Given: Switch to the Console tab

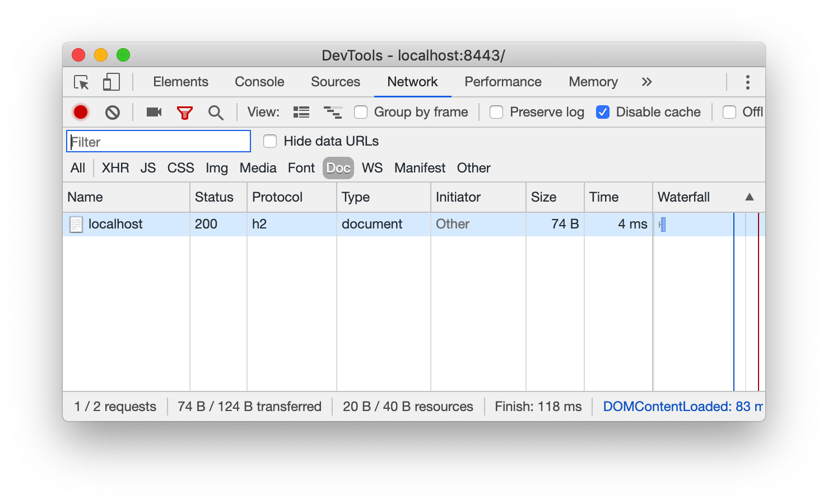Looking at the screenshot, I should (x=259, y=82).
